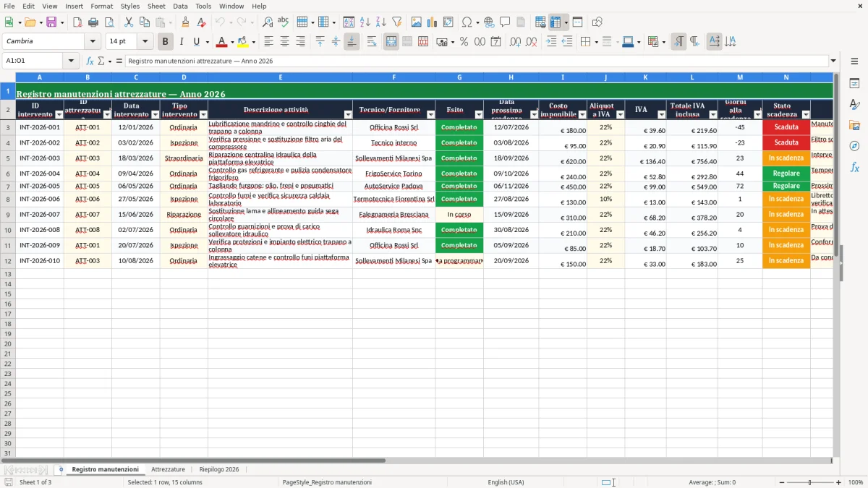Open Find and Replace

[x=268, y=22]
